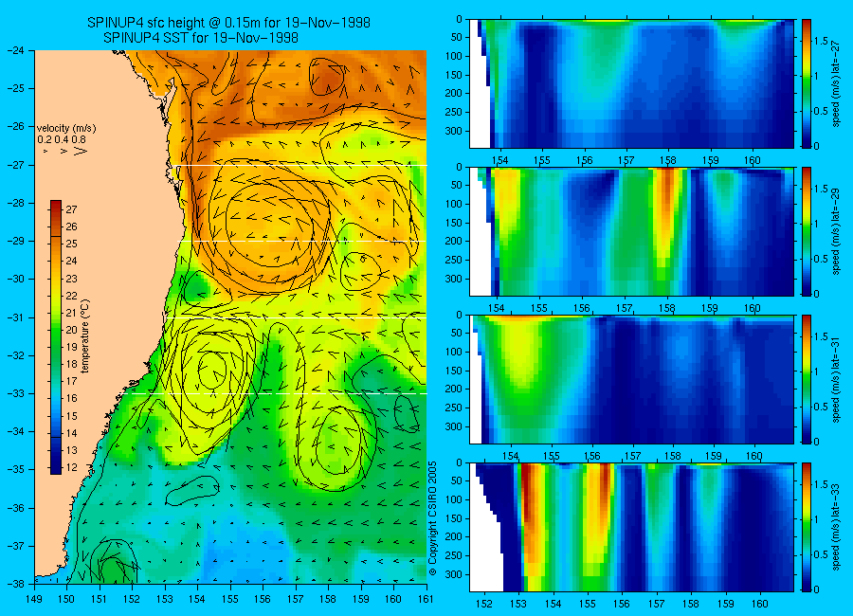Click the 27 tick on the temperature scale

[71, 209]
